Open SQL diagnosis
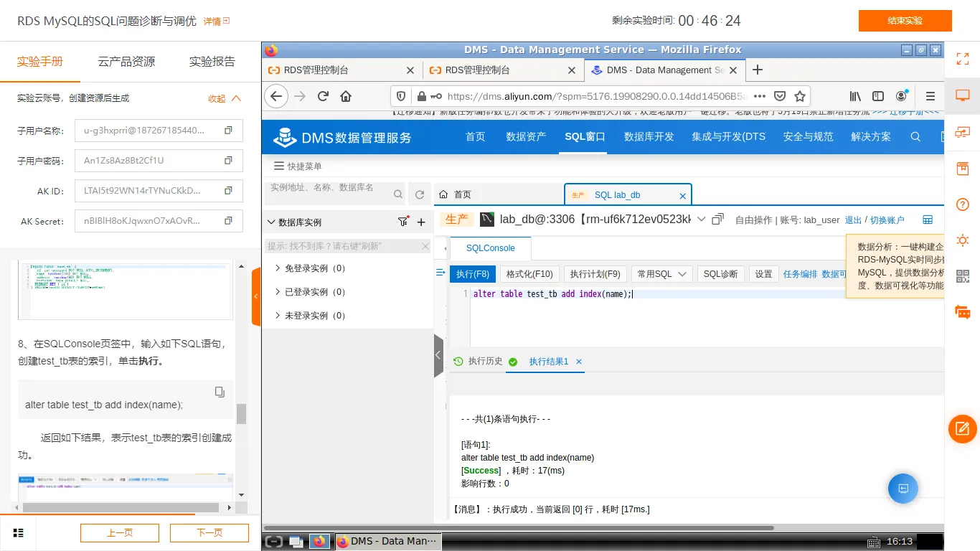 720,274
